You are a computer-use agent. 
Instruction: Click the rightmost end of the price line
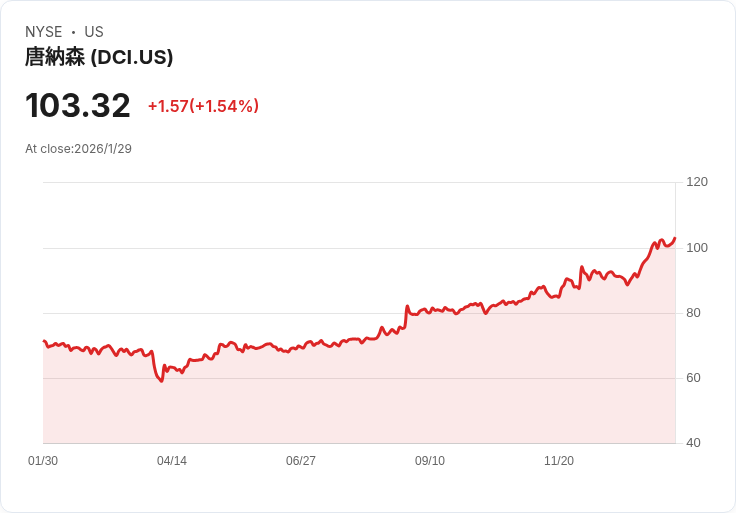pyautogui.click(x=675, y=238)
